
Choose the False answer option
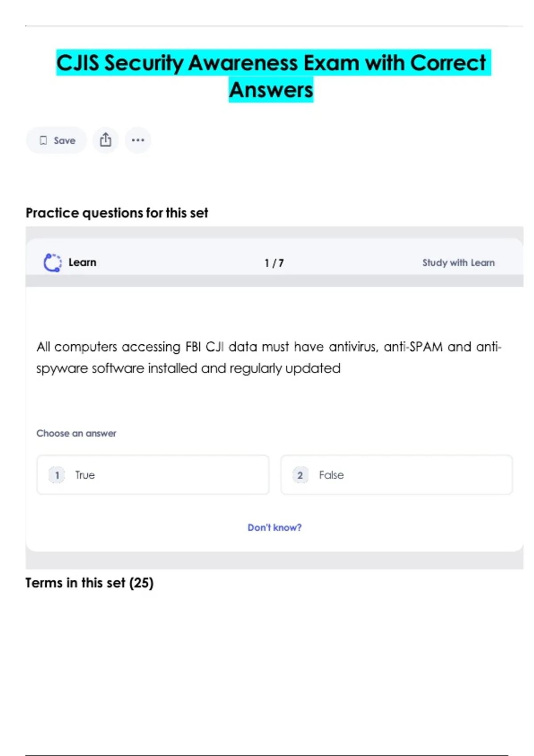click(396, 475)
